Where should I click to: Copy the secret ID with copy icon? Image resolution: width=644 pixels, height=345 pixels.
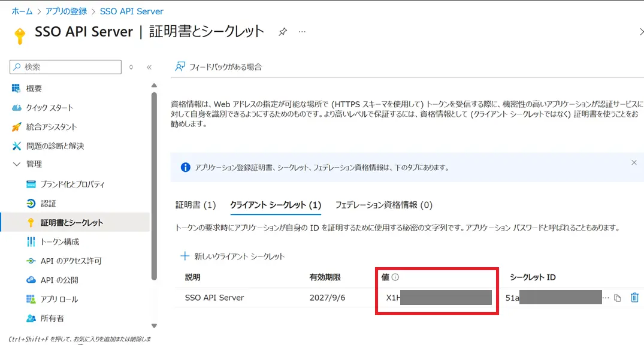pos(617,298)
